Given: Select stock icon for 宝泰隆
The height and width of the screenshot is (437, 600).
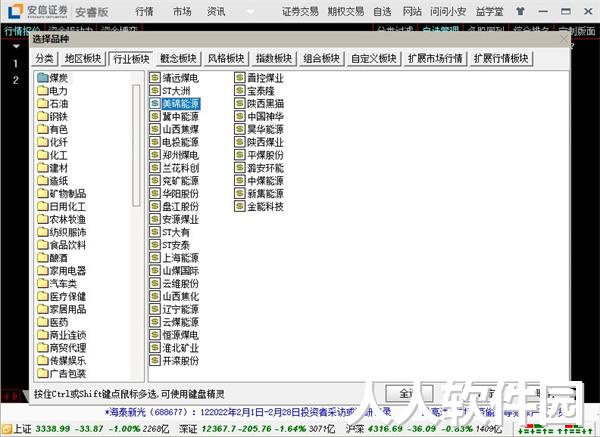Looking at the screenshot, I should tap(240, 91).
